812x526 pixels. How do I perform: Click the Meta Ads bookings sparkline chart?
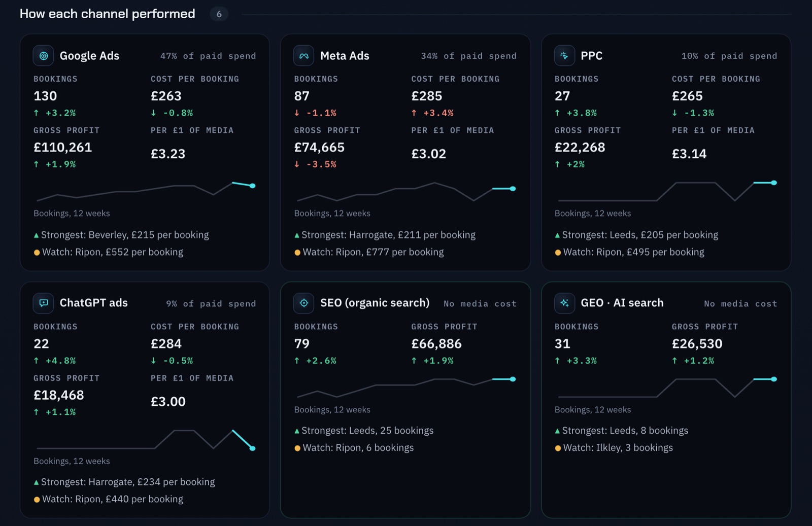pos(405,191)
